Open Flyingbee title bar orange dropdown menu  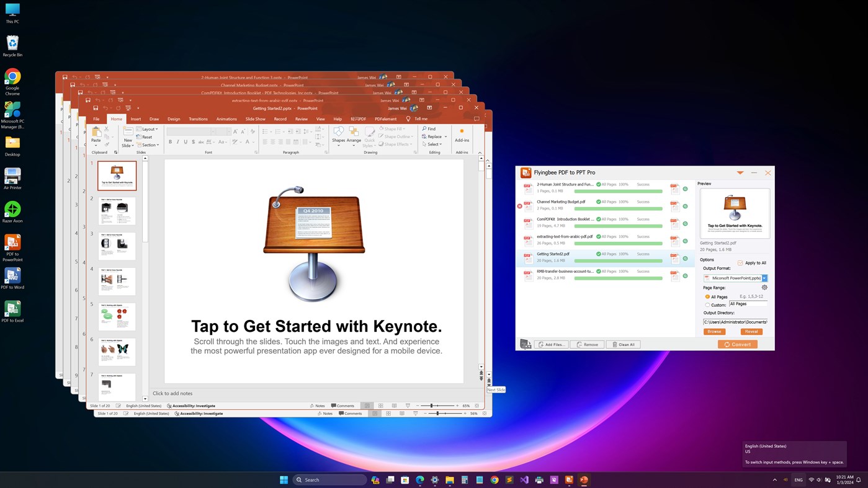click(740, 172)
